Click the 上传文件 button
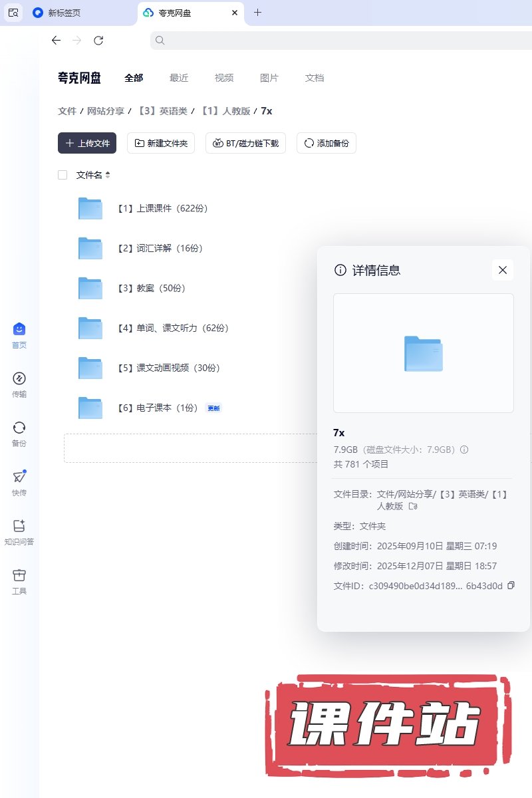The image size is (532, 798). [87, 143]
